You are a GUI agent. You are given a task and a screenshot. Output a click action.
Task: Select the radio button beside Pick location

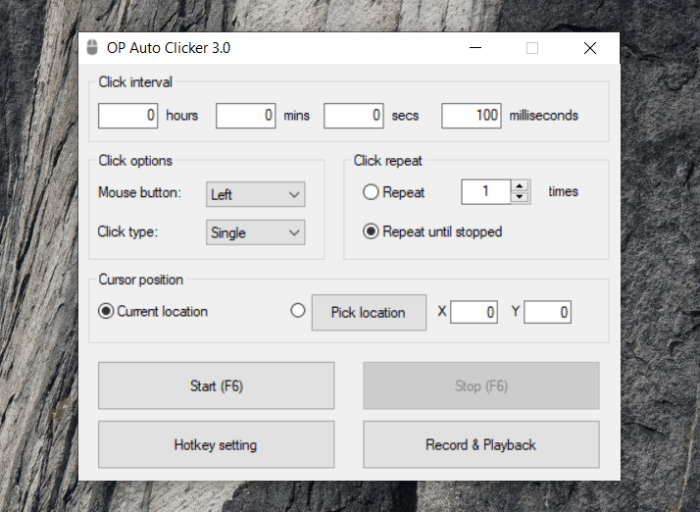pyautogui.click(x=298, y=310)
